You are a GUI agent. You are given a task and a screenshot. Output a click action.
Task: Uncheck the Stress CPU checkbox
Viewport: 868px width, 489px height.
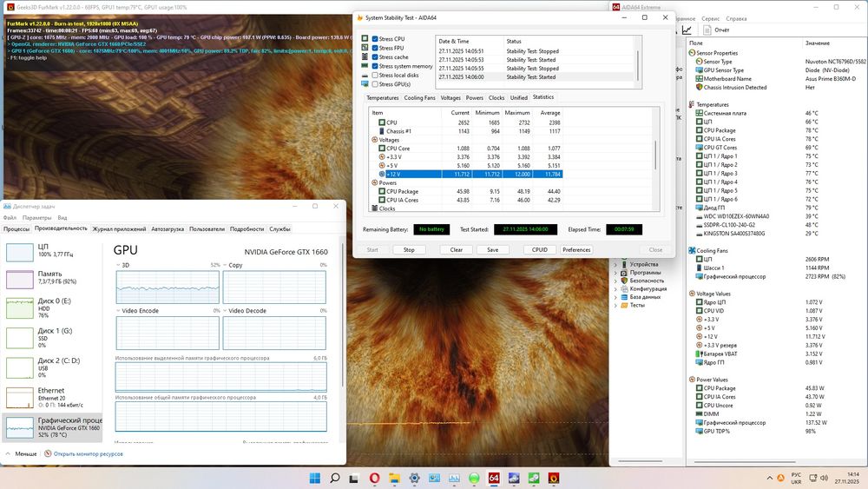coord(375,39)
